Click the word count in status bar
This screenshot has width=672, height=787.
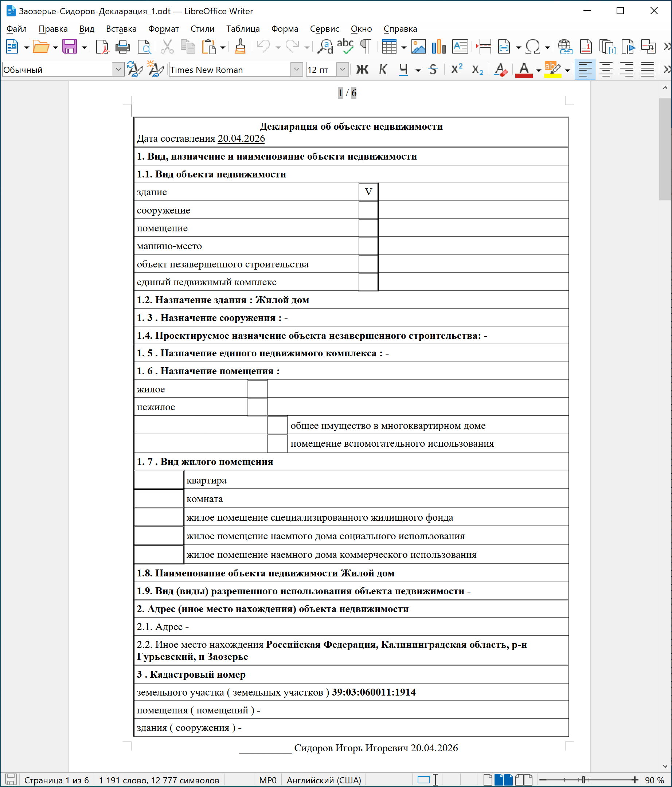pyautogui.click(x=159, y=780)
